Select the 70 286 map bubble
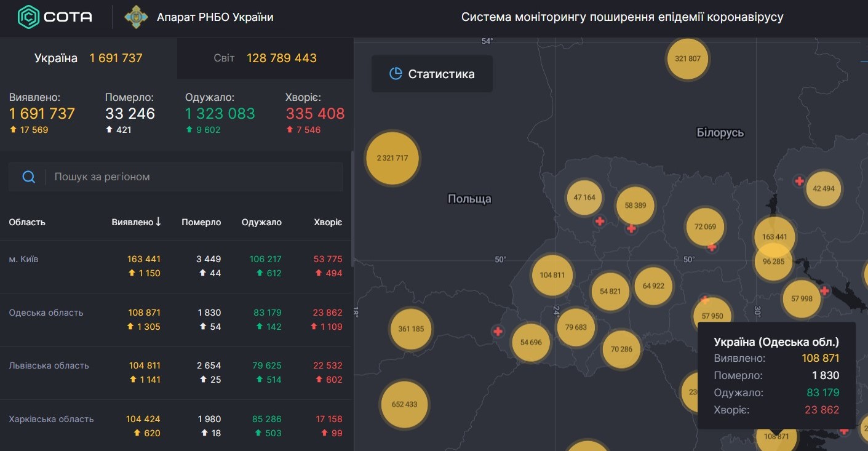 [x=621, y=349]
